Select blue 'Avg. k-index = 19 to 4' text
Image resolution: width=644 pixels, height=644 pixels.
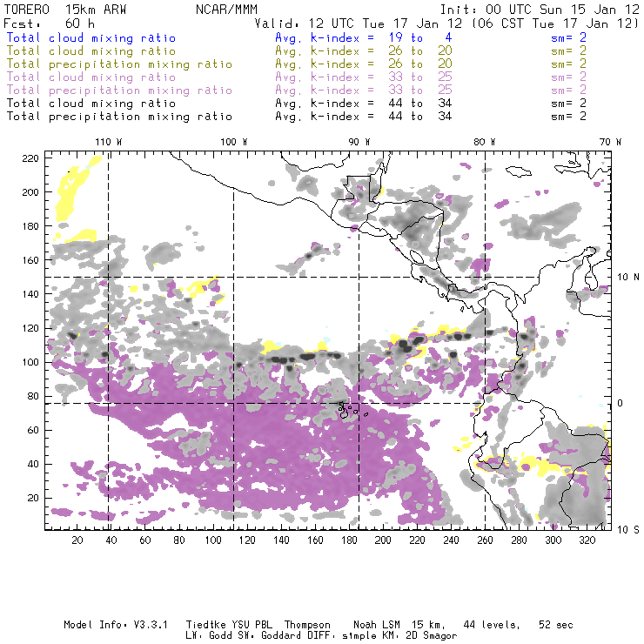364,37
